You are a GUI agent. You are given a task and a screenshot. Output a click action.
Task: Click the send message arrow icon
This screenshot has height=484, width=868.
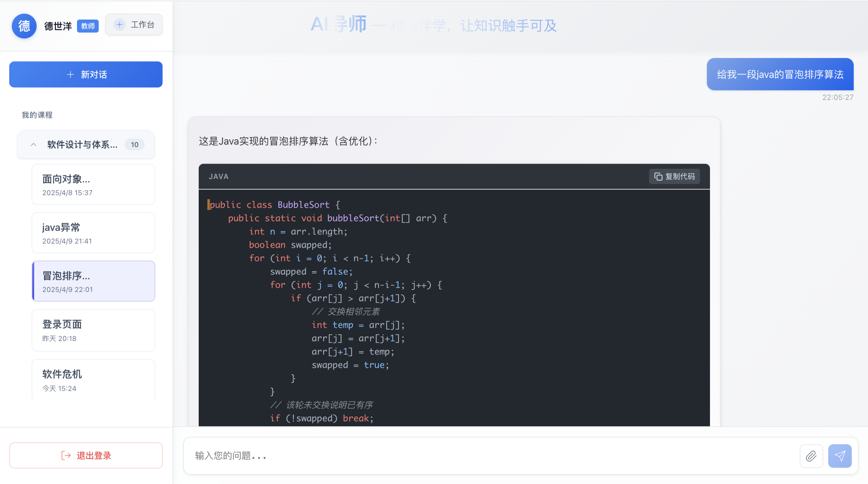coord(840,456)
